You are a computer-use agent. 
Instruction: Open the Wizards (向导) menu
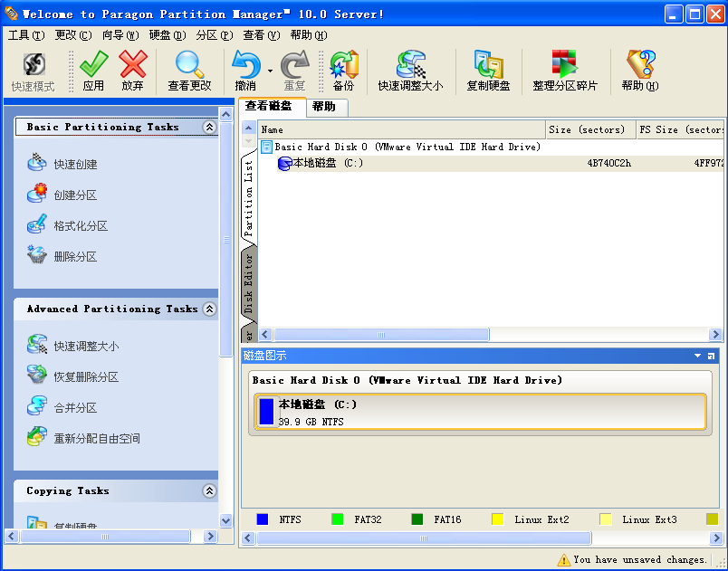120,34
